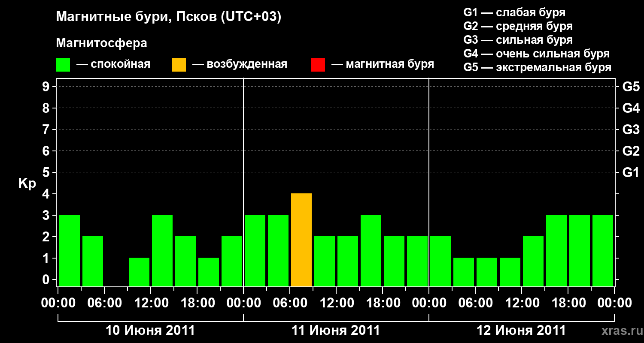Click the '12:00' time label for 11 June
Viewport: 644px width, 343px height.
336,303
